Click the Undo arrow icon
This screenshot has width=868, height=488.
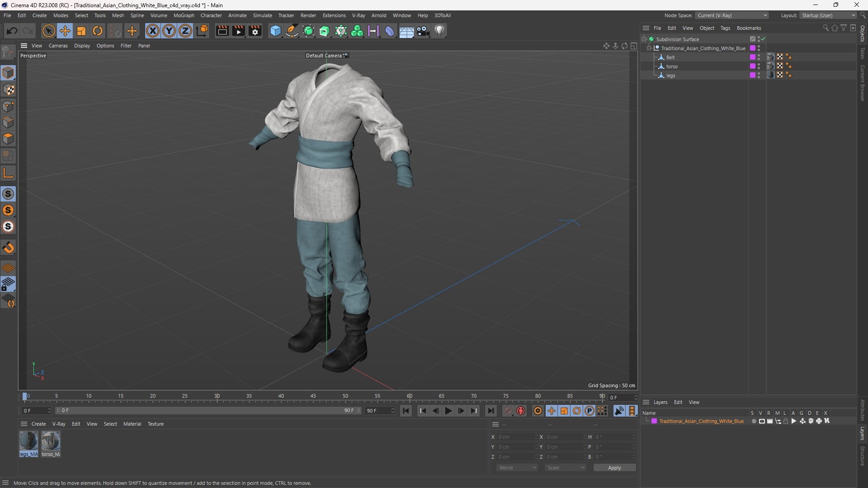click(x=12, y=31)
